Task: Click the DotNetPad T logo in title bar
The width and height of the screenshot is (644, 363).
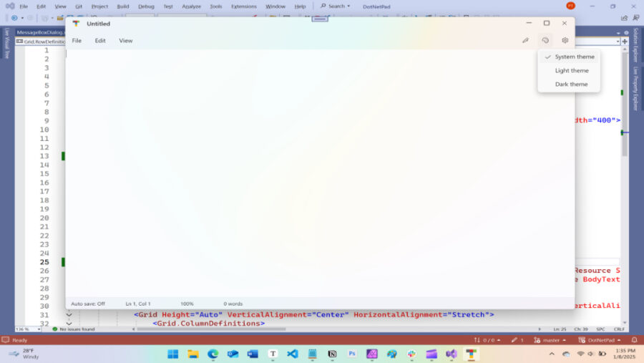Action: point(76,24)
